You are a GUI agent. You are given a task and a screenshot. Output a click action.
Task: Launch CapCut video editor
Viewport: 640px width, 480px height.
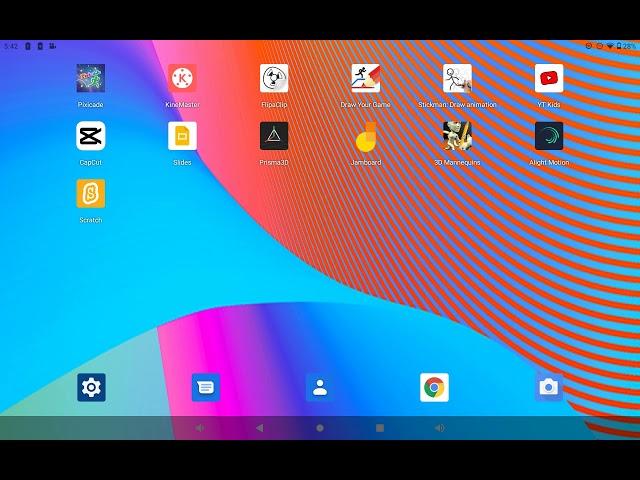click(91, 136)
